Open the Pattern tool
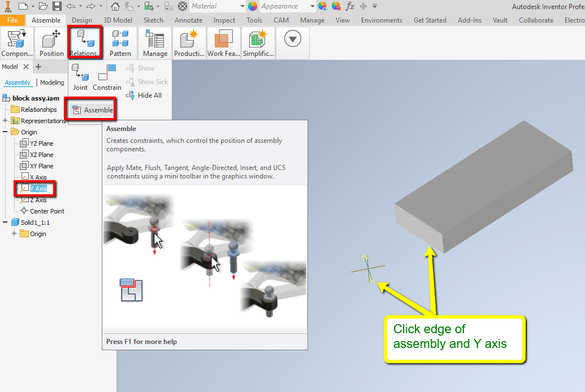The image size is (585, 392). (120, 42)
